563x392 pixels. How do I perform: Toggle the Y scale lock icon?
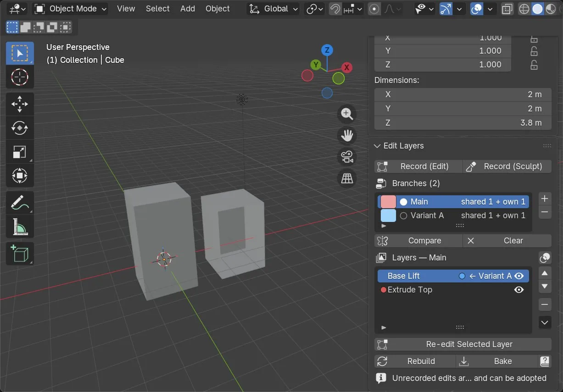coord(534,51)
